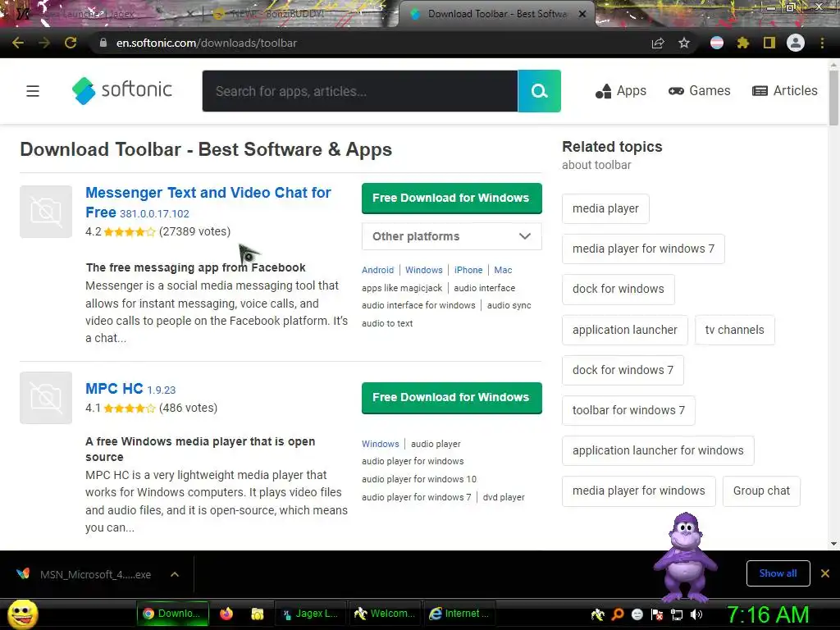Select the Download Toolbar tab
This screenshot has width=840, height=630.
tap(496, 14)
